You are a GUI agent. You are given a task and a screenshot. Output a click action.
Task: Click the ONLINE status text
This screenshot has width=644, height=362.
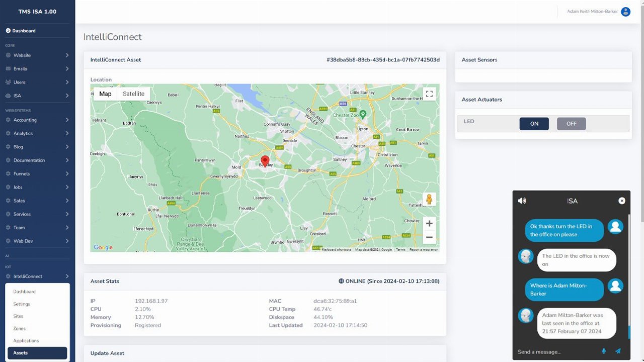[389, 282]
